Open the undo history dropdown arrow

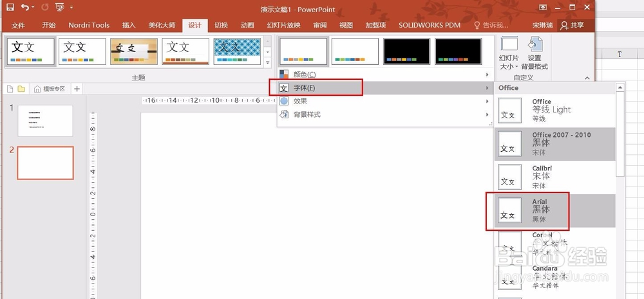point(33,7)
